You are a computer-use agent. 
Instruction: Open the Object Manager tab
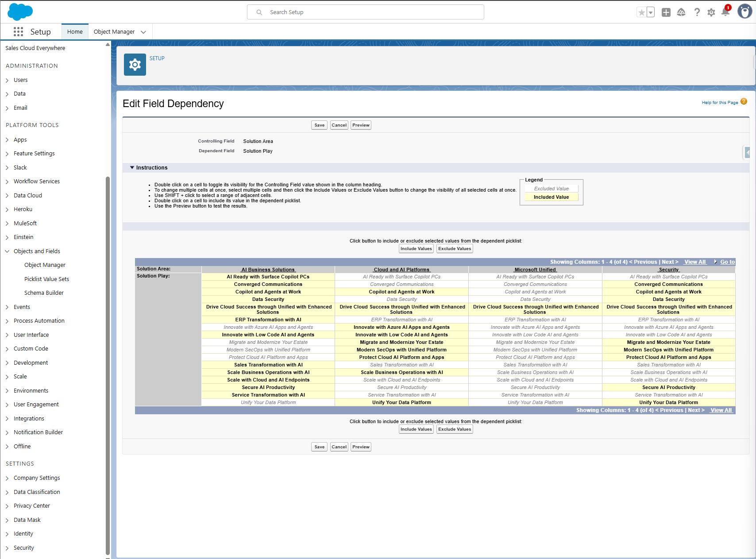pyautogui.click(x=114, y=32)
